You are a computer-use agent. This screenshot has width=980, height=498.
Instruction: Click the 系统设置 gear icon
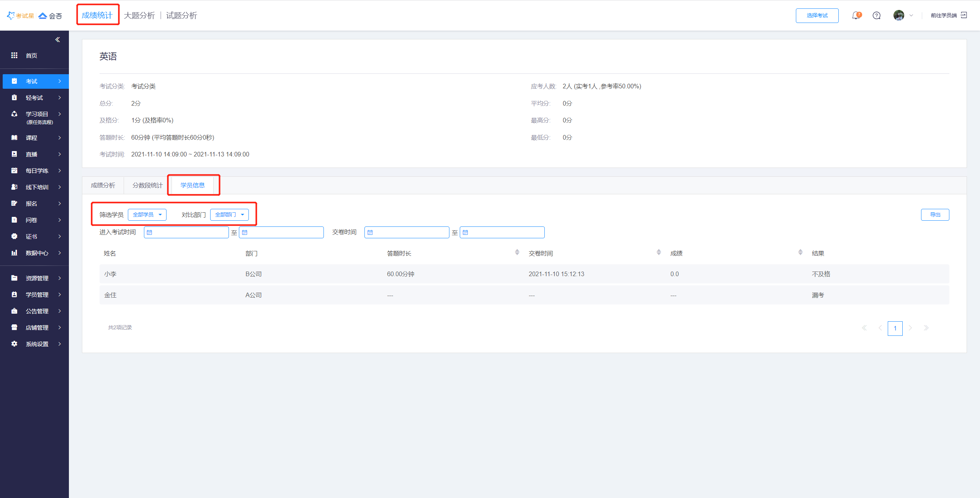(14, 344)
